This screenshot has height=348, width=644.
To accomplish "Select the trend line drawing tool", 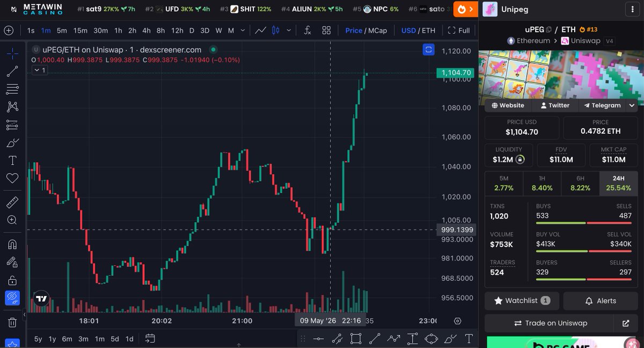I will pyautogui.click(x=12, y=71).
